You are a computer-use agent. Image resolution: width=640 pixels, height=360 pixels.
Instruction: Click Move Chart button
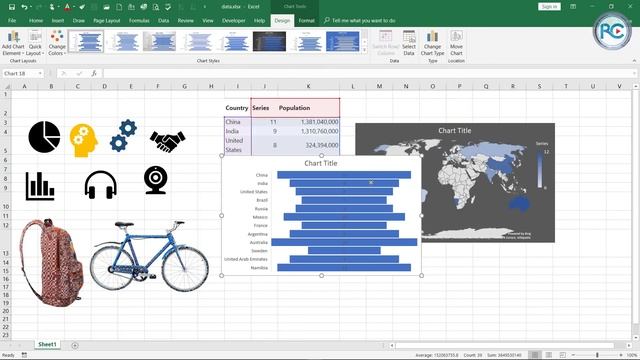pyautogui.click(x=456, y=43)
